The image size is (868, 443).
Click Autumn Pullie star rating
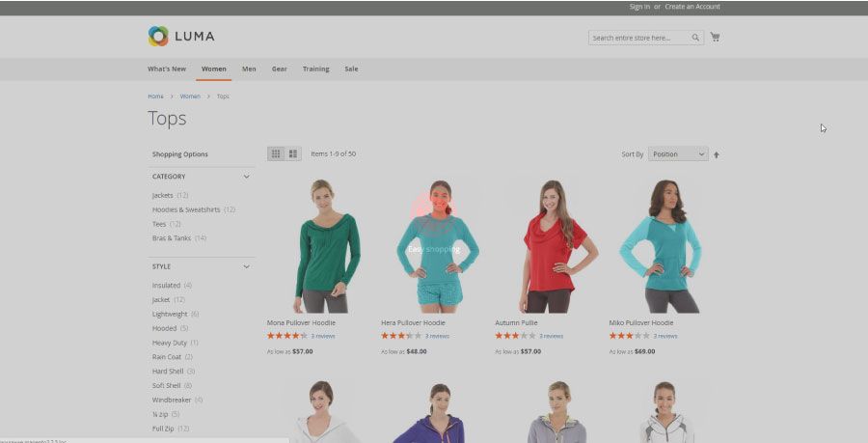(515, 336)
